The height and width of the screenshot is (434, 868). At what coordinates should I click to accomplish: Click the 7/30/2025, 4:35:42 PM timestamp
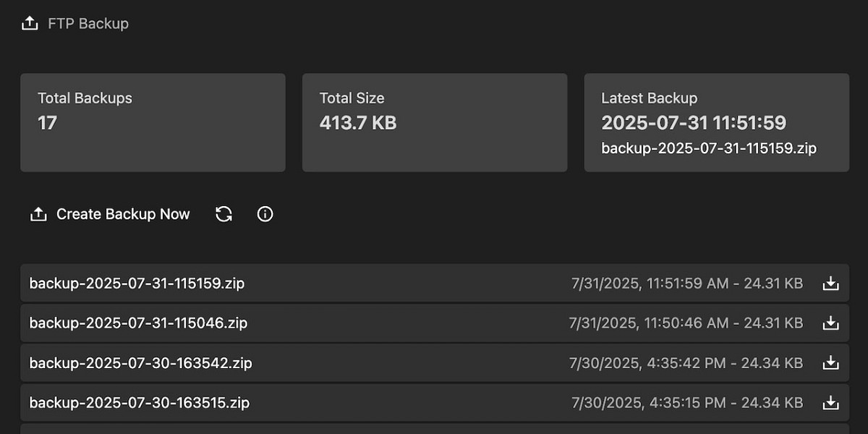649,363
